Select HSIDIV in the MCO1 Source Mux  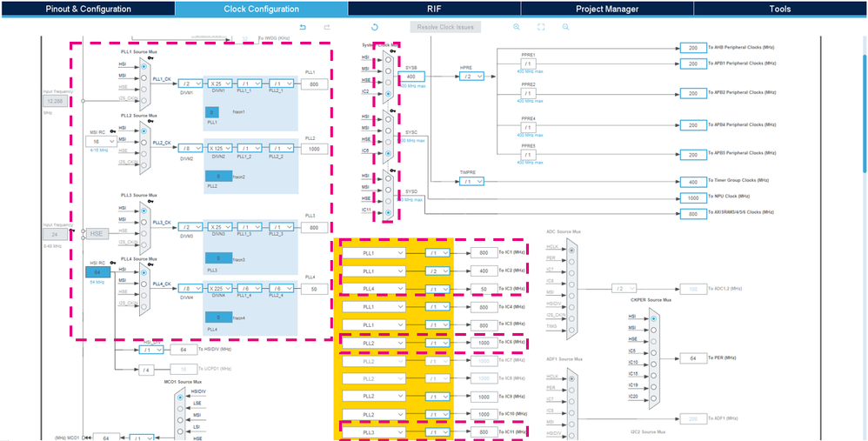[180, 397]
